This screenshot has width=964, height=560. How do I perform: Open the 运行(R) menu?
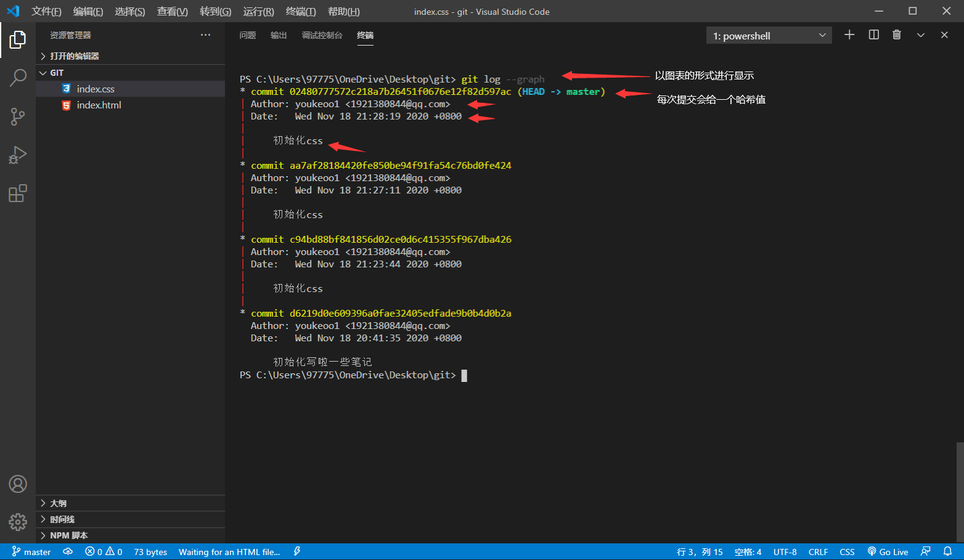(x=258, y=12)
